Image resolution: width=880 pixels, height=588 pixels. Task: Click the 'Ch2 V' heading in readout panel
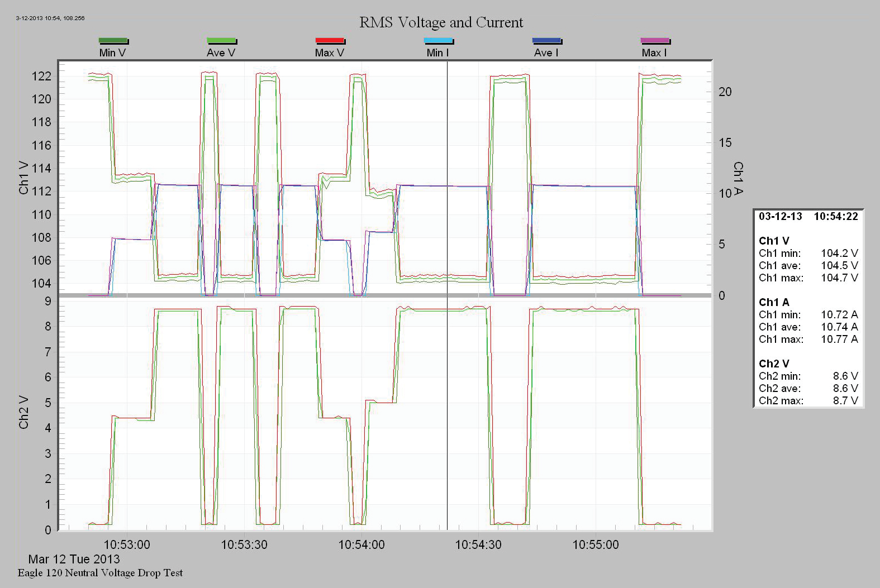tap(774, 364)
